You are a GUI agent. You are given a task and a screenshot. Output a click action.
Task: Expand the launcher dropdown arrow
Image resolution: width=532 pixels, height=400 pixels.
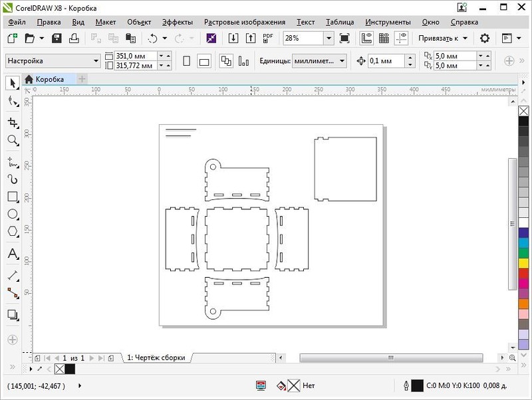[x=519, y=38]
